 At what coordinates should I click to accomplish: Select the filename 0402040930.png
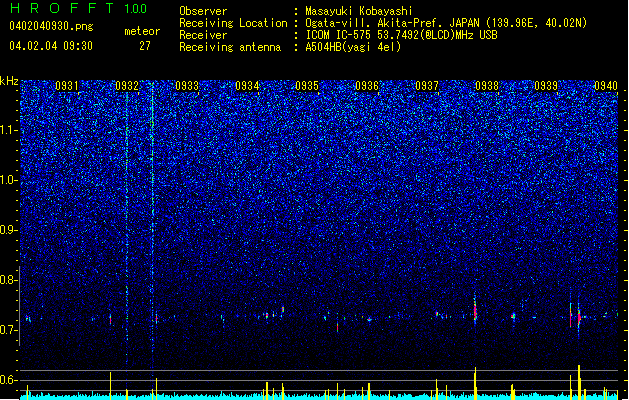[51, 26]
